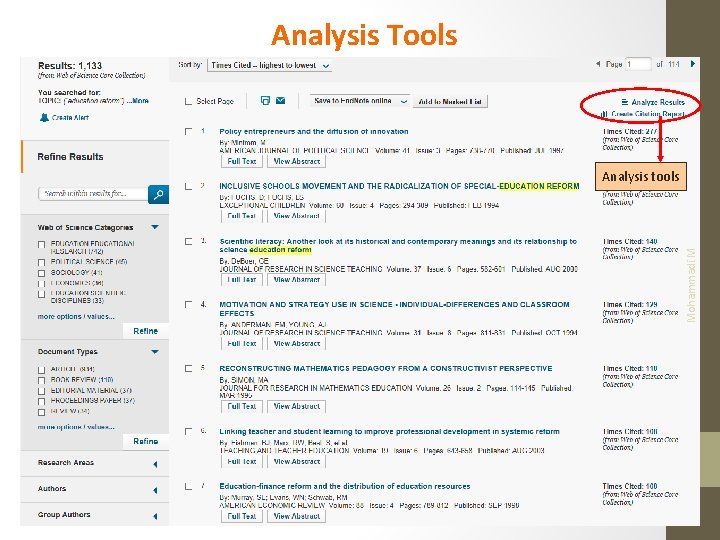This screenshot has height=540, width=720.
Task: Collapse the Web of Science Categories section
Action: (155, 227)
